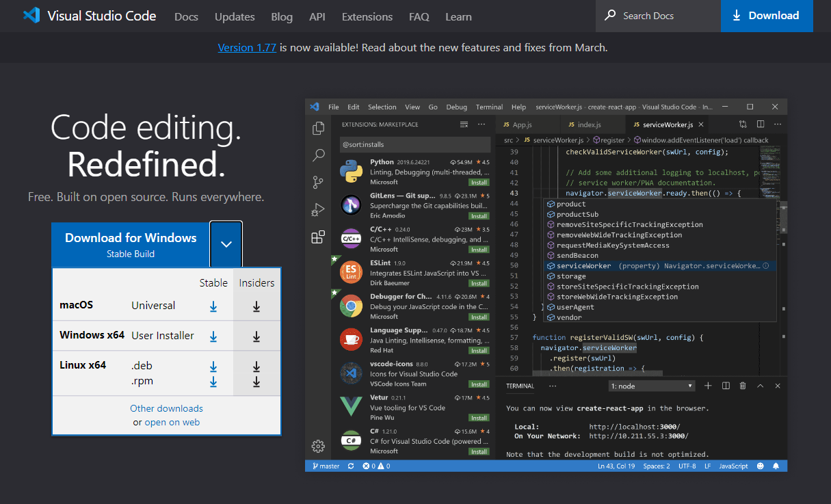
Task: Open more actions ellipsis in Extensions header
Action: 482,124
